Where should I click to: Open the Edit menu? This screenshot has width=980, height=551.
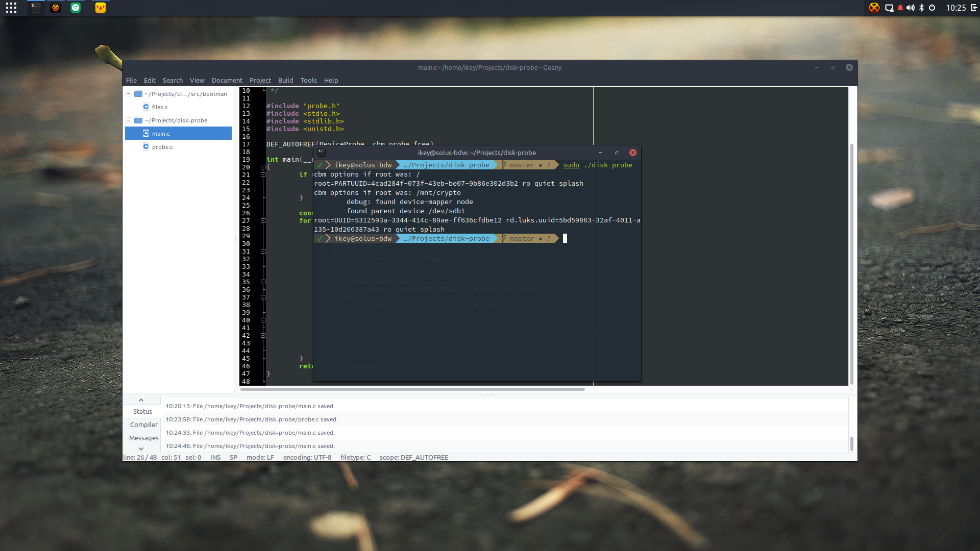(150, 80)
